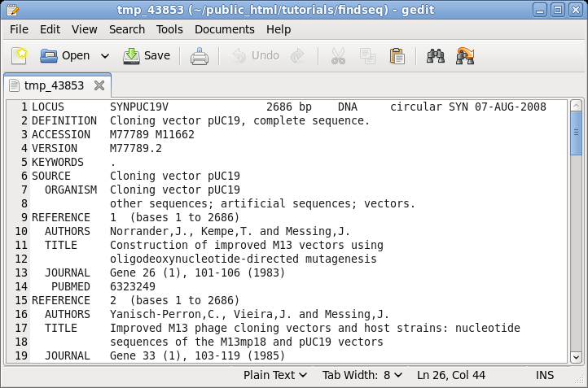Open Find with the binoculars icon

point(436,56)
